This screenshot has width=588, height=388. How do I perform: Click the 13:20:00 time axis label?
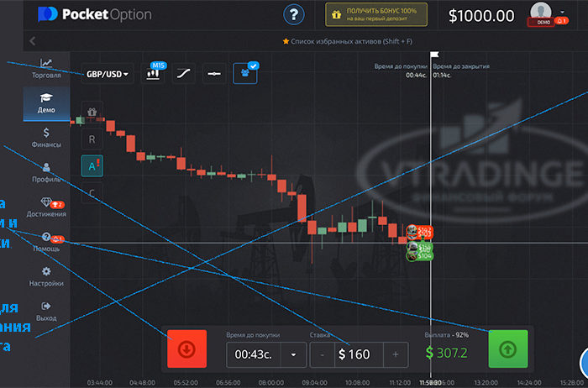tap(486, 383)
